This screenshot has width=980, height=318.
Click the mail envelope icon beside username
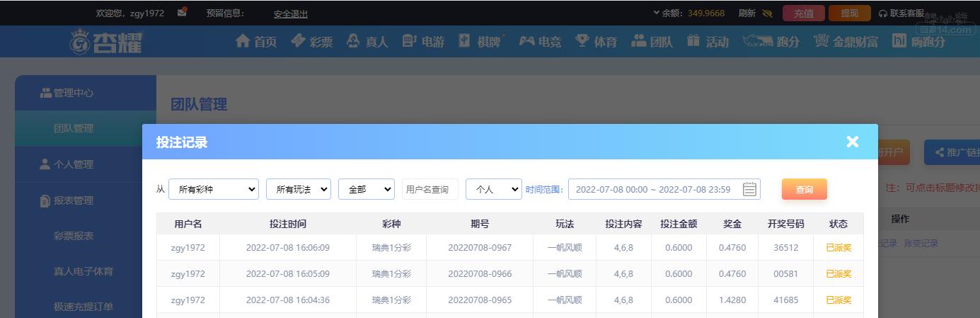click(183, 13)
